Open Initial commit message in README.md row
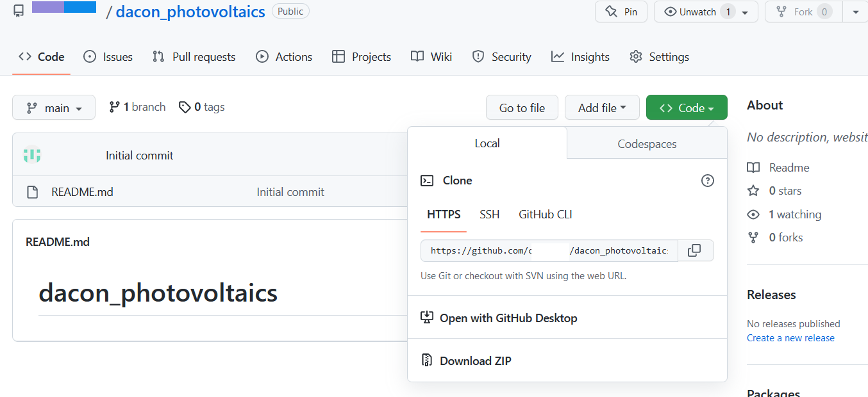Image resolution: width=868 pixels, height=397 pixels. click(290, 192)
